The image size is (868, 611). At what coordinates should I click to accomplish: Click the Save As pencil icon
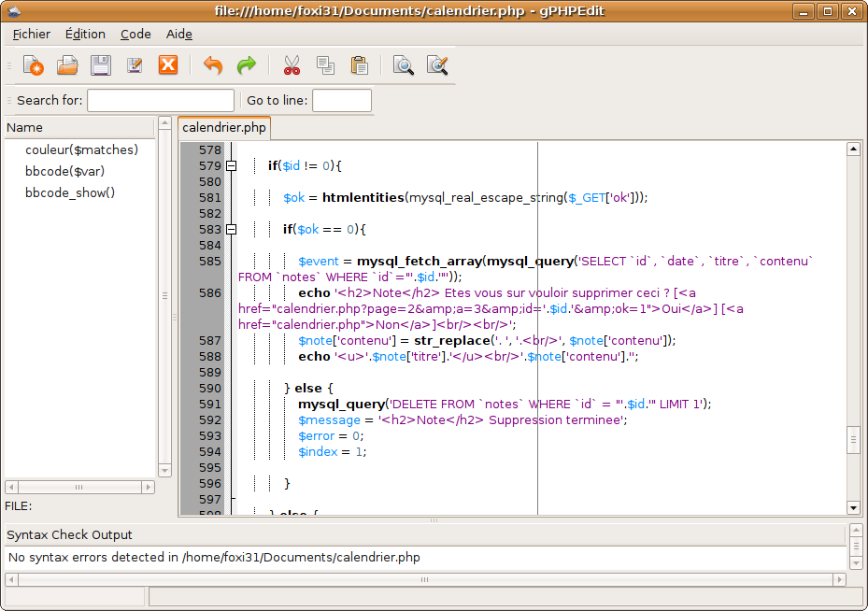pyautogui.click(x=135, y=65)
